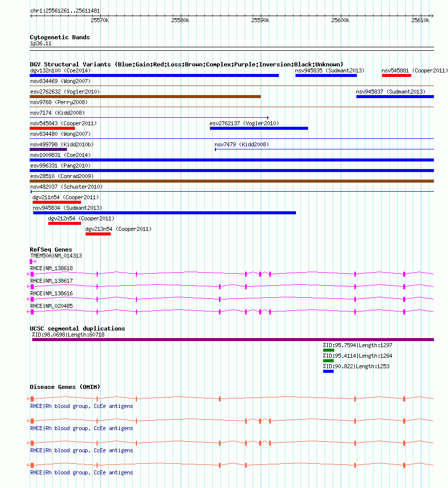Select the nsv7174 (Kidd2008) inversion feature

point(149,118)
